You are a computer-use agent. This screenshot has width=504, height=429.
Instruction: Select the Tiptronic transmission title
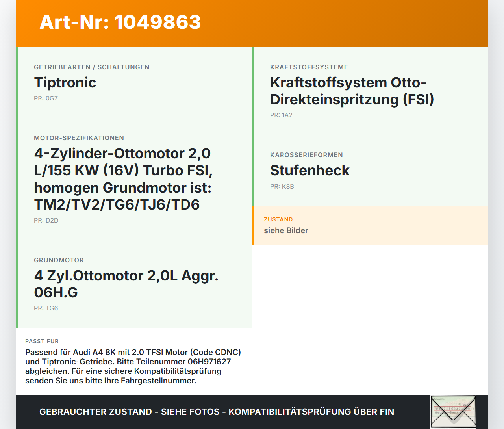coord(65,82)
